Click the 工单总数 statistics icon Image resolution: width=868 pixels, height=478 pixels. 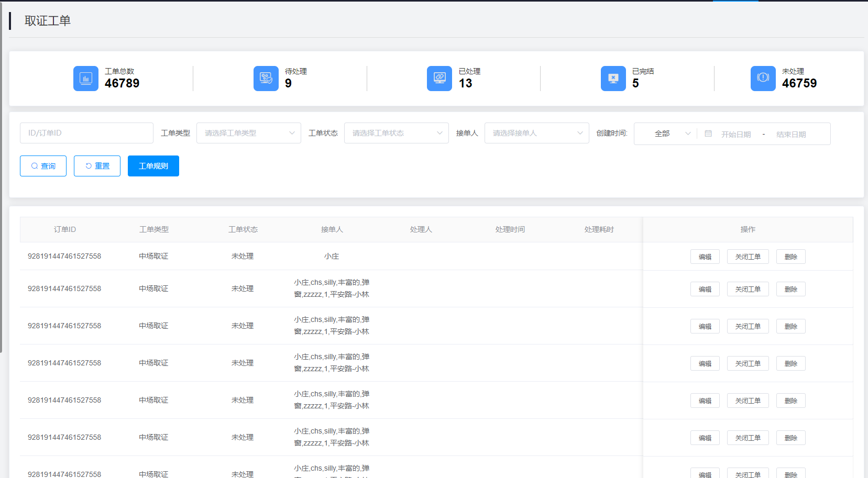tap(85, 79)
